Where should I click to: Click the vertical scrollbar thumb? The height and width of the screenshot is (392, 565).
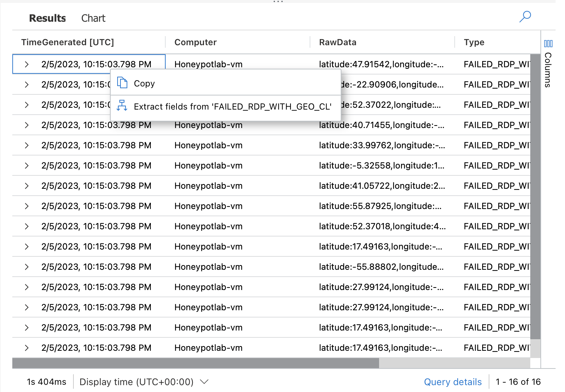tap(535, 197)
